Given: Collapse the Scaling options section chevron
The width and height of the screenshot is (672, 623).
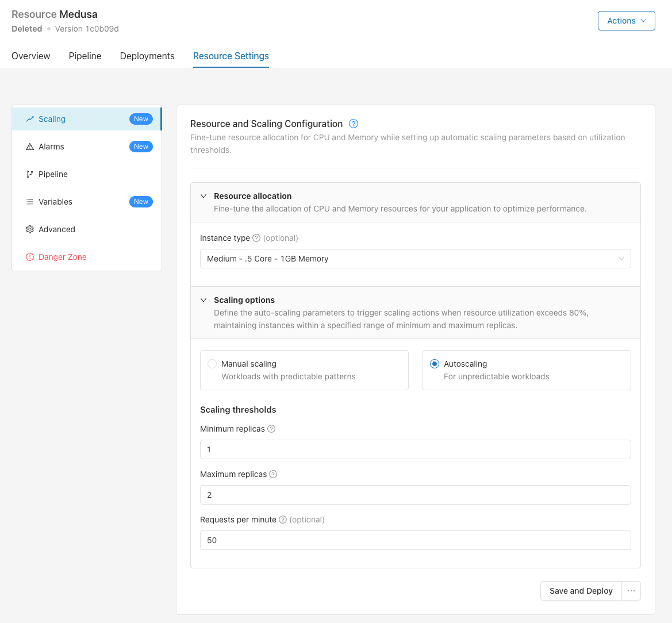Looking at the screenshot, I should 203,300.
